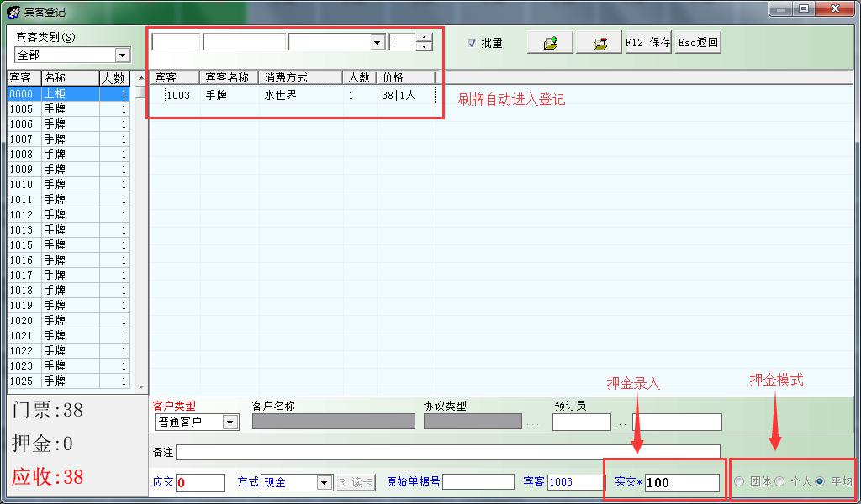This screenshot has height=504, width=861.
Task: Click the 人数 column header in left list
Action: point(114,78)
